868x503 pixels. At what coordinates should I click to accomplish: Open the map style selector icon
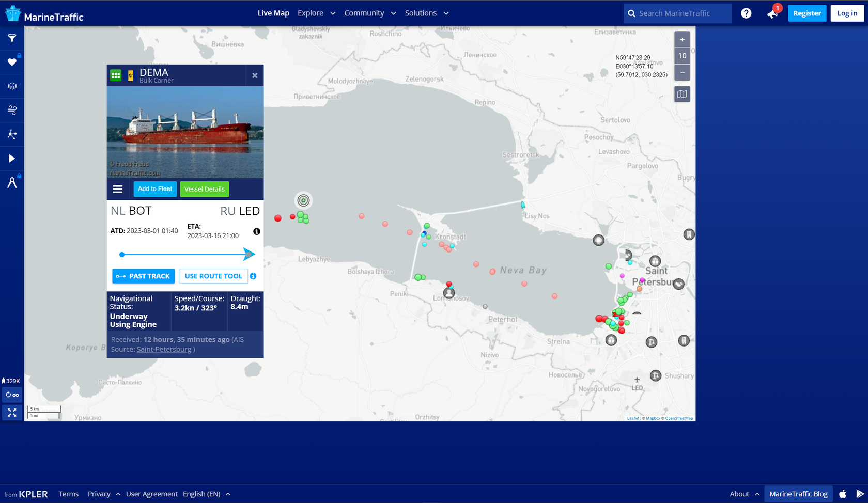pyautogui.click(x=683, y=94)
